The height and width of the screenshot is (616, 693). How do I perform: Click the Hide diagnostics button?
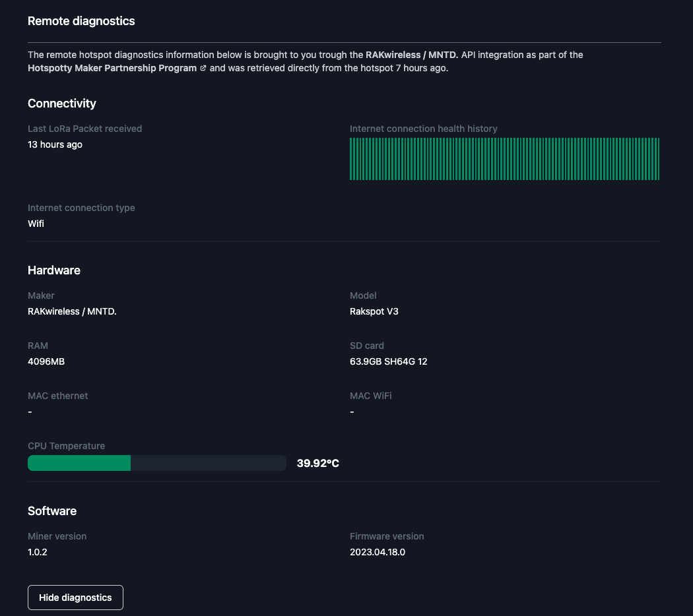[x=76, y=598]
